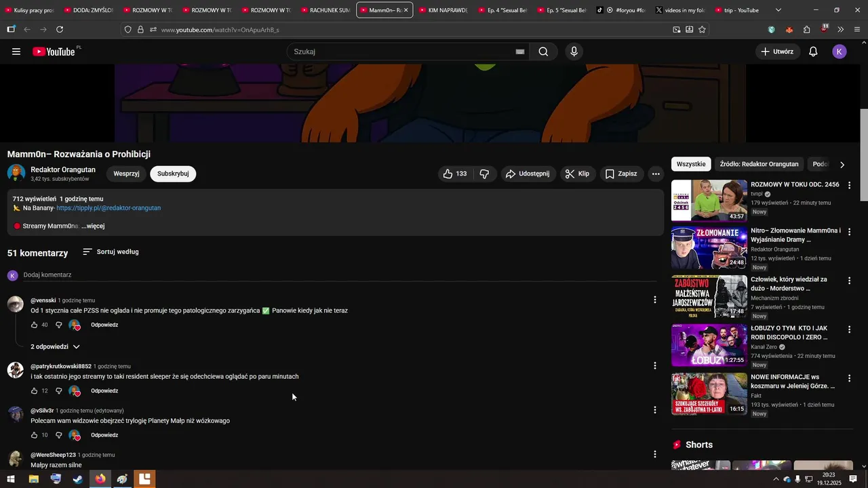Screen dimensions: 868x488
Task: Switch to RACHUNEK SUM browser tab
Action: point(325,10)
